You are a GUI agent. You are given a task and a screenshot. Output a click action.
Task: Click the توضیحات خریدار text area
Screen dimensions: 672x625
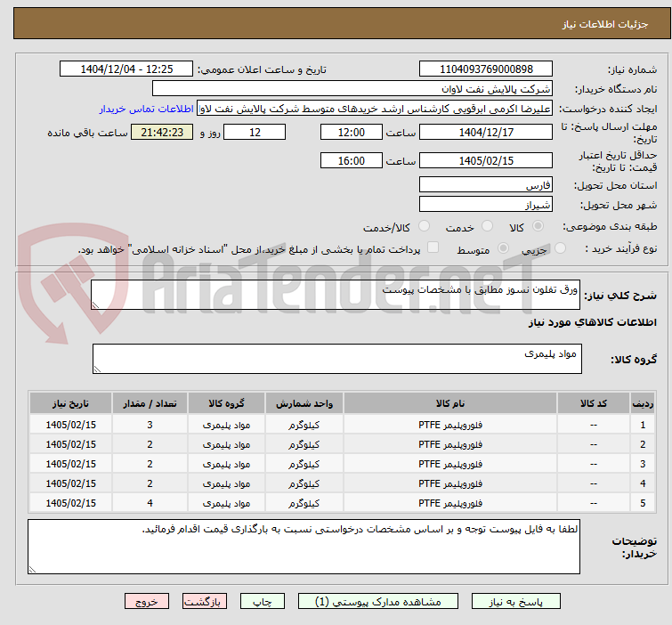click(x=304, y=547)
